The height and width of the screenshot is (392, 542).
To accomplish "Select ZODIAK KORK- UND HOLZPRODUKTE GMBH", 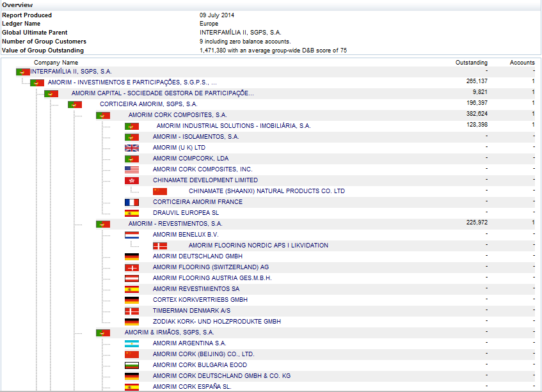I will click(217, 322).
